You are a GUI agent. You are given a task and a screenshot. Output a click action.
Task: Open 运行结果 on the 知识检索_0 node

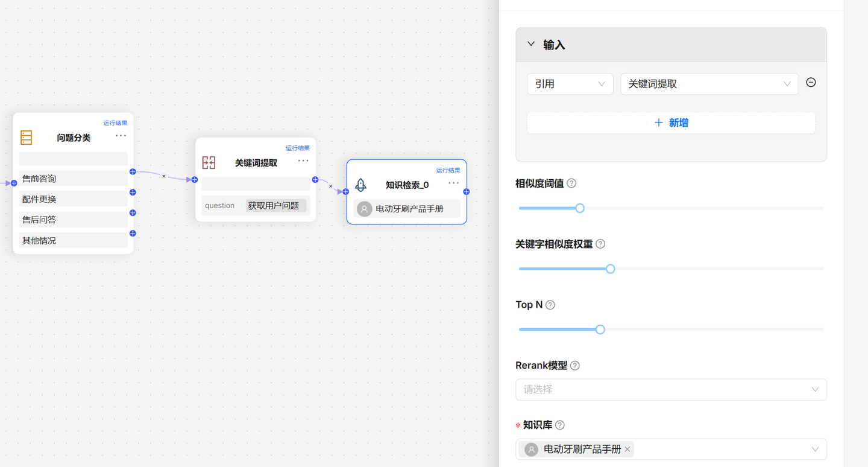[448, 170]
